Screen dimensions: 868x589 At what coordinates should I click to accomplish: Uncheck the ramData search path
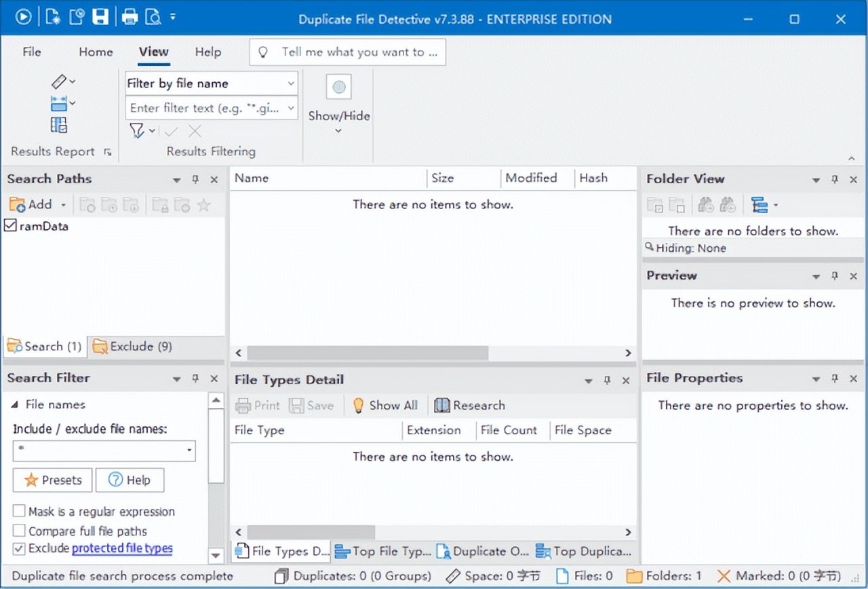11,226
